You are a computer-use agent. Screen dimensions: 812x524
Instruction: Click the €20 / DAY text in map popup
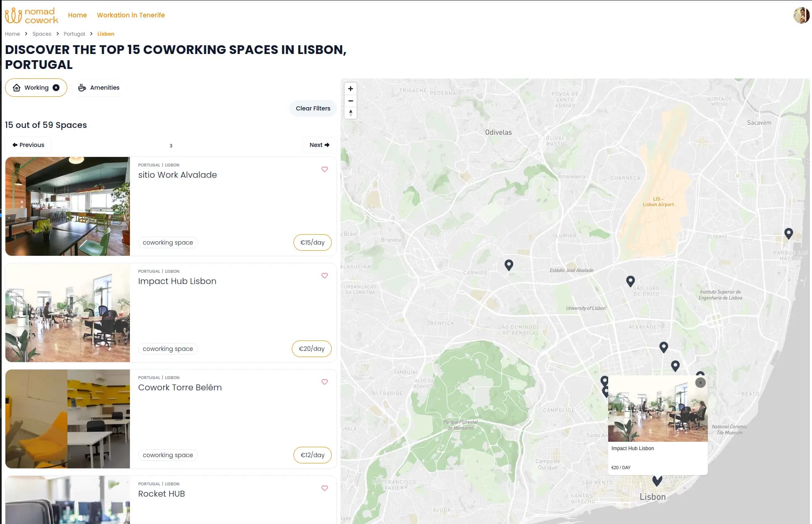(621, 468)
